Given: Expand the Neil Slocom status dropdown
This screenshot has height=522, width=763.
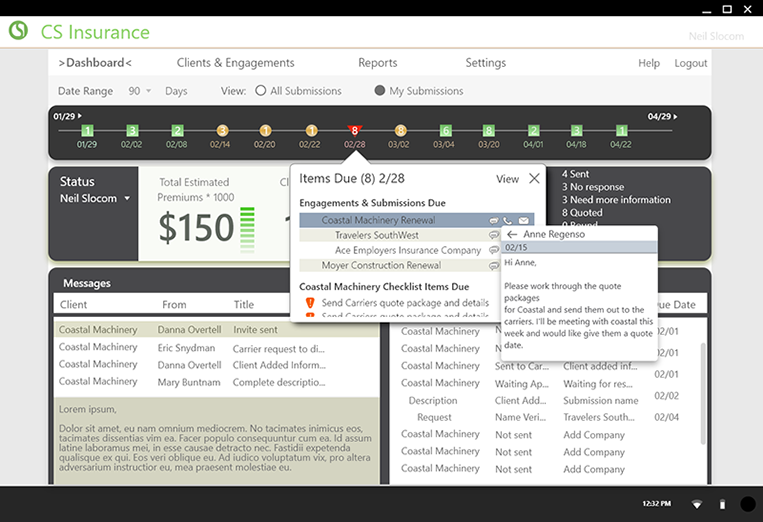Looking at the screenshot, I should click(x=127, y=199).
